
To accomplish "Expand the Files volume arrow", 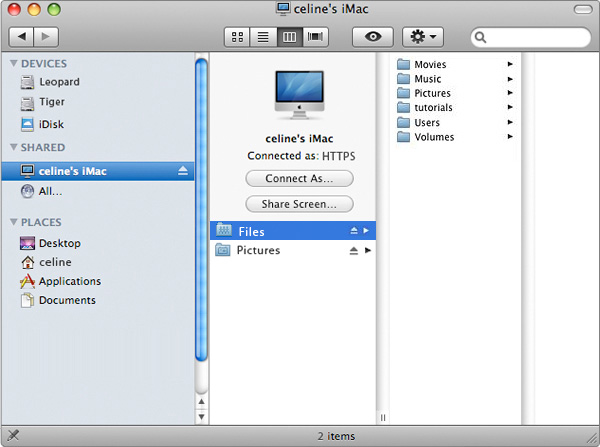I will coord(367,231).
